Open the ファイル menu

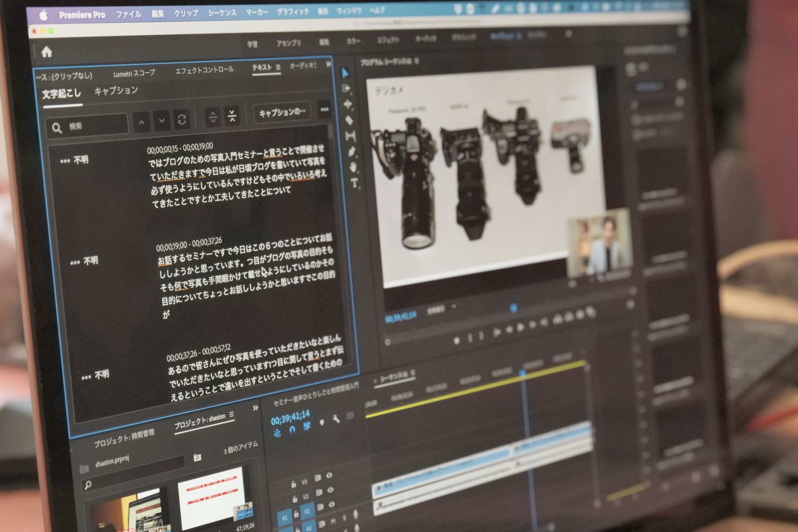[x=128, y=14]
